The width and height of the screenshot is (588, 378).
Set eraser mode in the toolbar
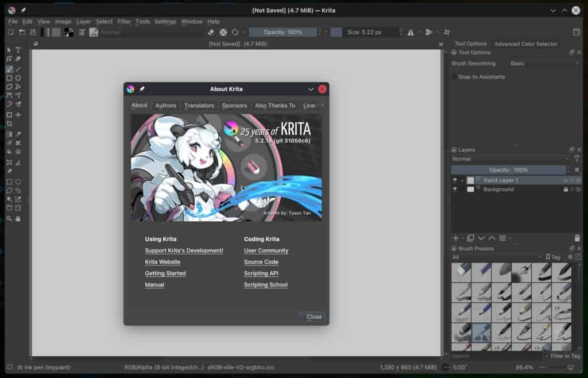click(x=211, y=33)
